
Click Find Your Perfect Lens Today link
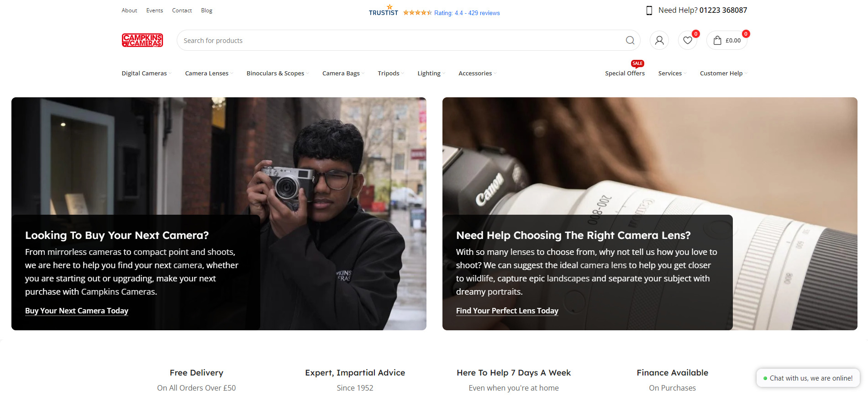pos(507,311)
